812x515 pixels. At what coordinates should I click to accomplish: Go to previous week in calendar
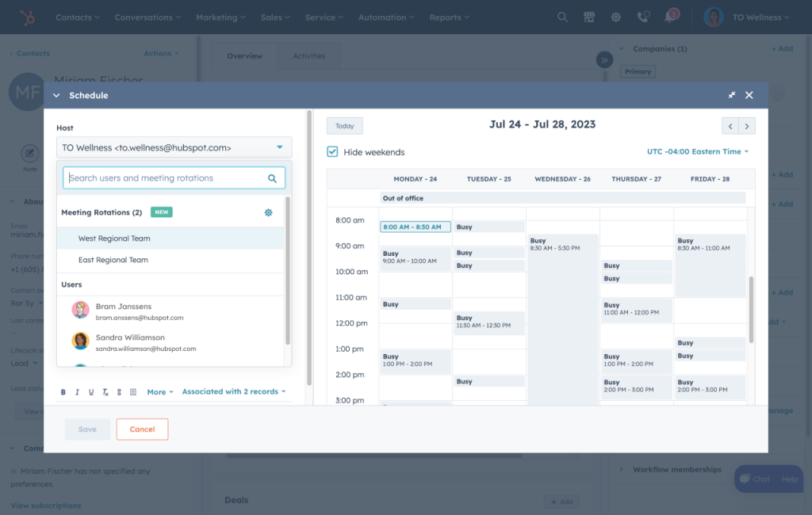click(730, 126)
